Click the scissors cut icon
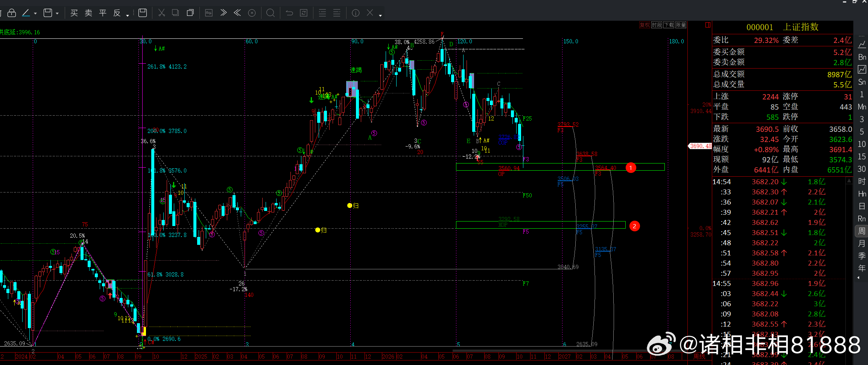 coord(162,13)
